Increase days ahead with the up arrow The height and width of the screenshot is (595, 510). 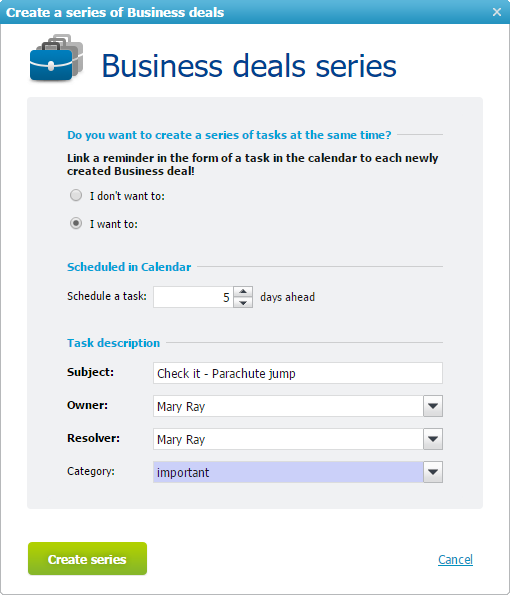click(x=243, y=291)
